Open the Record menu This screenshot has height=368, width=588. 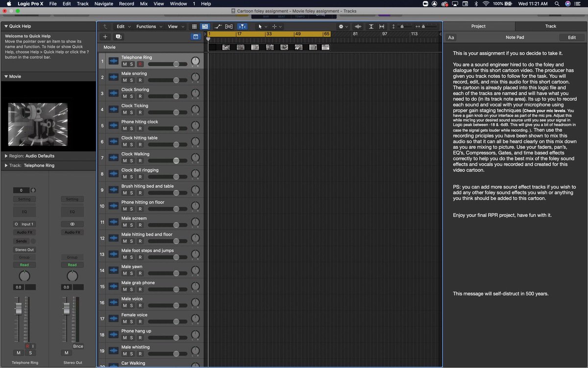(x=126, y=3)
